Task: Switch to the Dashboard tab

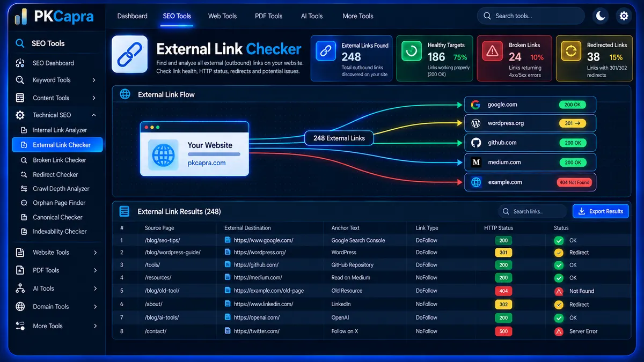Action: (x=132, y=16)
